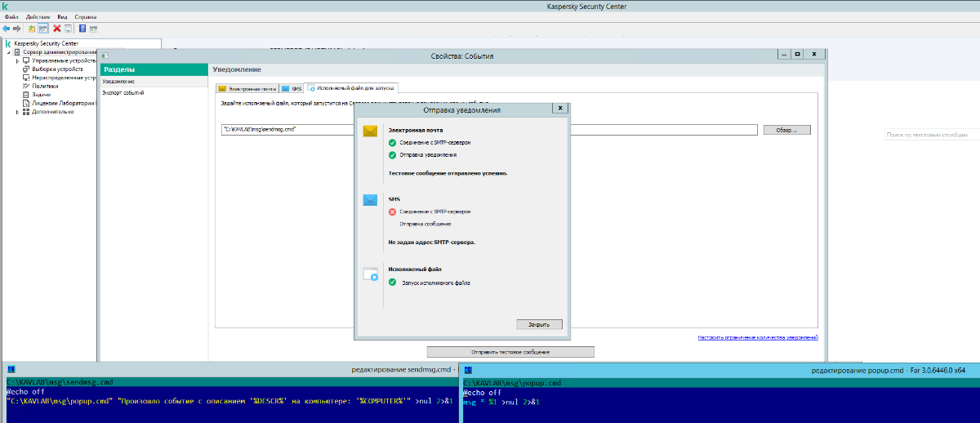Click the blue SMS envelope icon in the dialog
The image size is (980, 423).
(370, 199)
